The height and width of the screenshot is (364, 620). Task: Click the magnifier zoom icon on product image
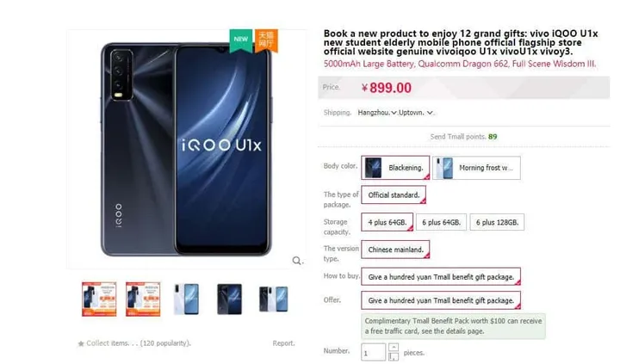(x=296, y=261)
